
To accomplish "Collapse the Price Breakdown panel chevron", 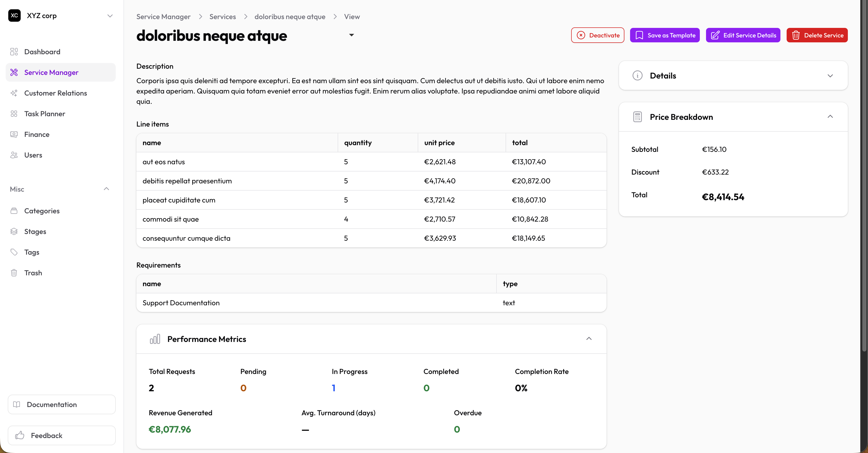I will pyautogui.click(x=830, y=116).
